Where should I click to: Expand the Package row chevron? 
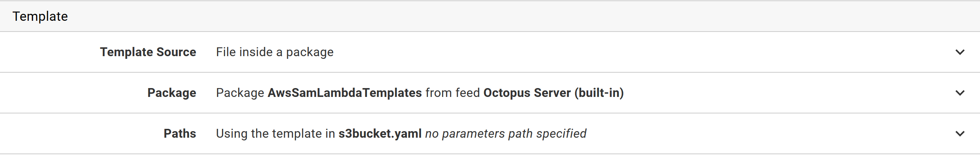click(x=960, y=93)
